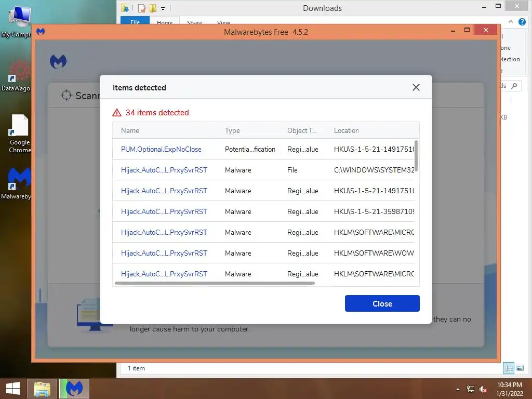
Task: Click the vertical scrollbar in detections list
Action: [x=416, y=156]
